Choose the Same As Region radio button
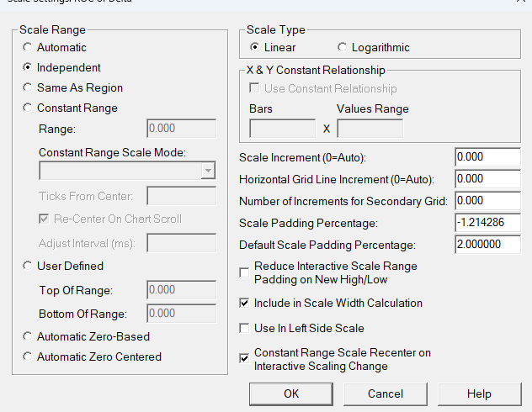The height and width of the screenshot is (412, 532). (x=28, y=87)
